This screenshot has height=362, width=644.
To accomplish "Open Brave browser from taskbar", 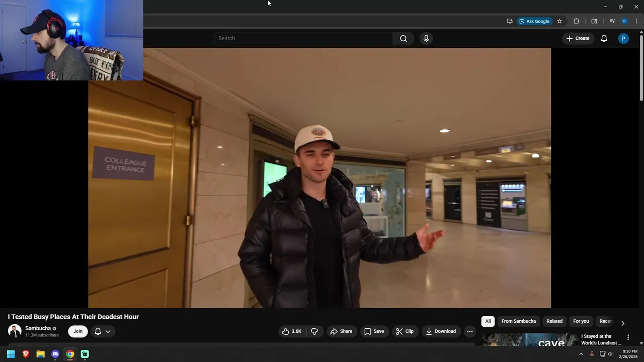I will pyautogui.click(x=26, y=354).
